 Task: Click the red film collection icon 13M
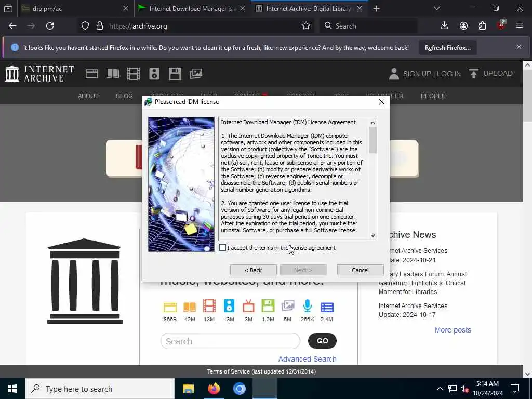click(209, 307)
